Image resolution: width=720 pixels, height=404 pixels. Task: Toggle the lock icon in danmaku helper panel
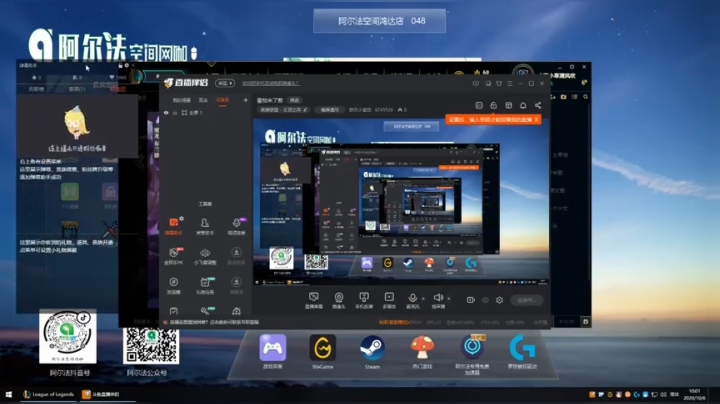[120, 66]
